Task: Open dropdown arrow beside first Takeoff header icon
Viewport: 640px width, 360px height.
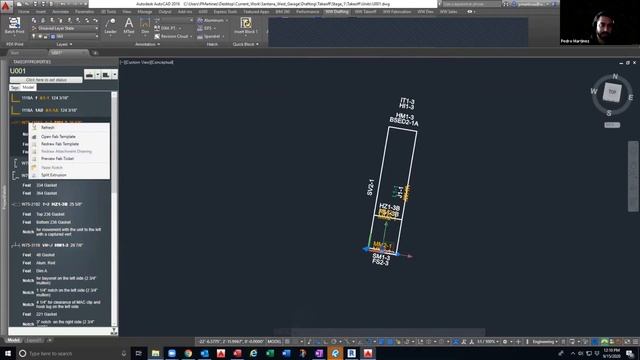Action: (98, 75)
